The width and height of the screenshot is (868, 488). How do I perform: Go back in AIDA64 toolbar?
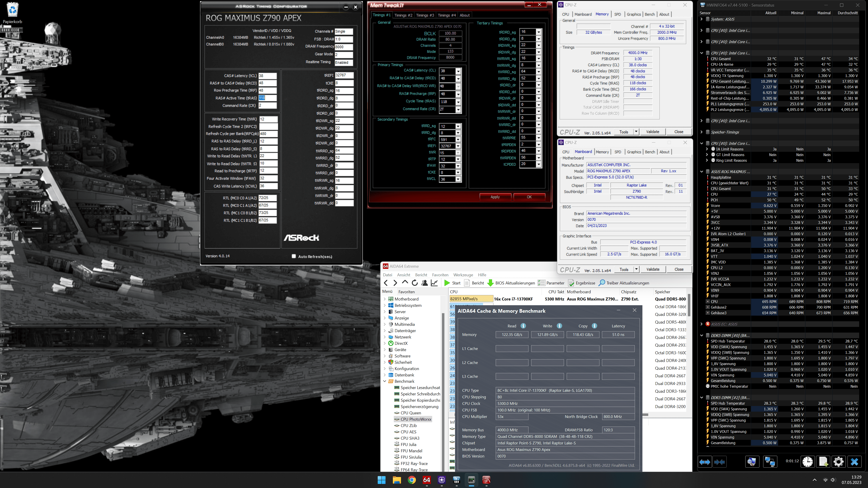(386, 283)
